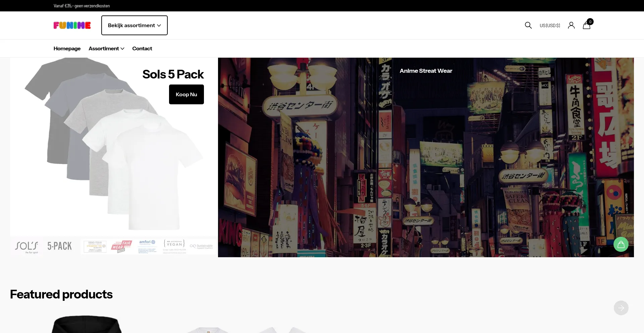Click the user account icon
Screen dimensions: 644x333
(571, 25)
